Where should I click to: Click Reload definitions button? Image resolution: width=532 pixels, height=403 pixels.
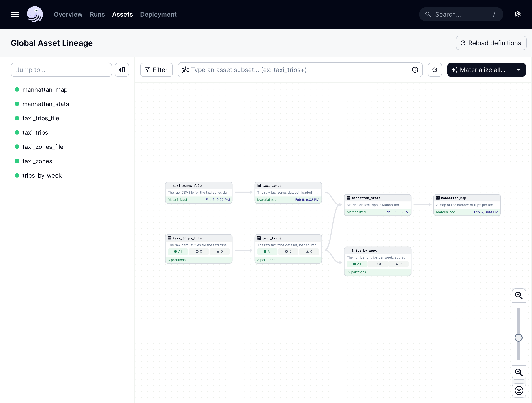point(491,43)
